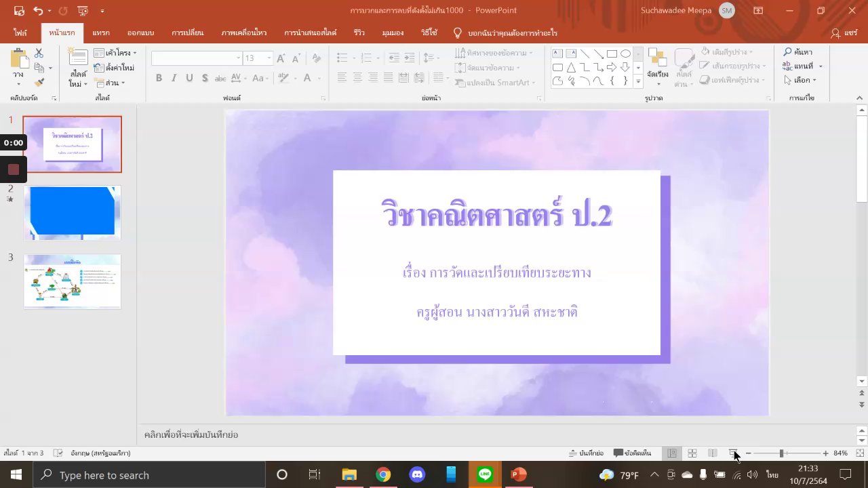Toggle Strikethrough (abc) formatting
This screenshot has height=488, width=868.
tap(220, 78)
